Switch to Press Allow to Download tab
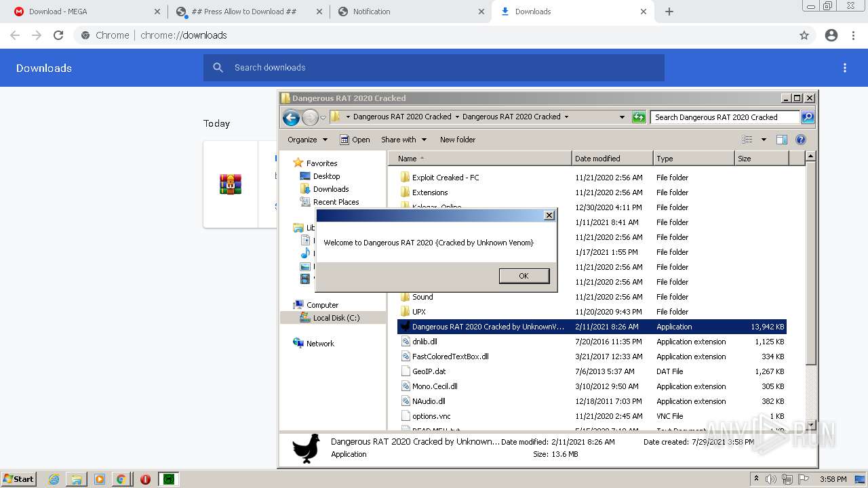The width and height of the screenshot is (868, 488). point(248,12)
